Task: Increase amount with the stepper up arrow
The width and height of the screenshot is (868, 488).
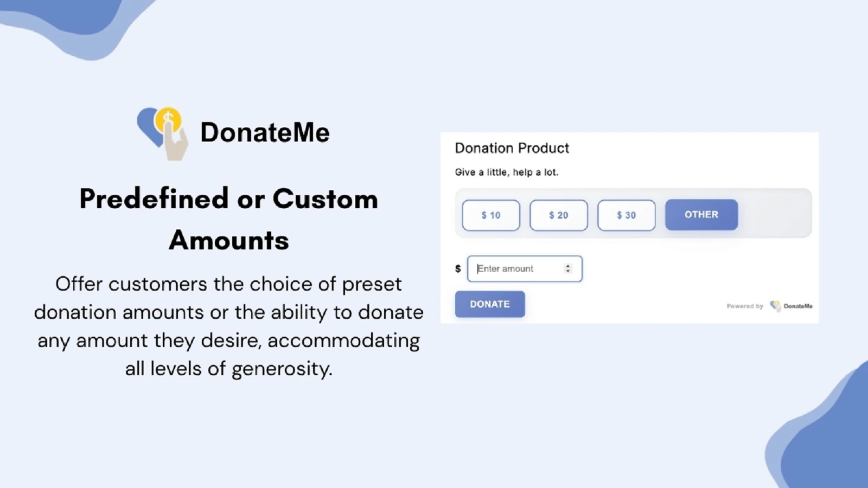Action: 568,266
